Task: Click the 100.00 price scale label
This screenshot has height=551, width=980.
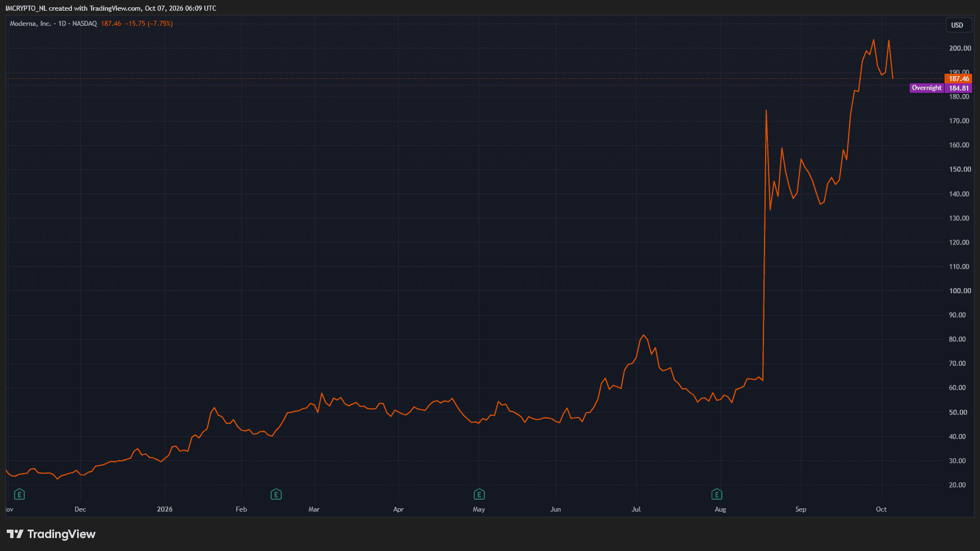Action: coord(960,291)
